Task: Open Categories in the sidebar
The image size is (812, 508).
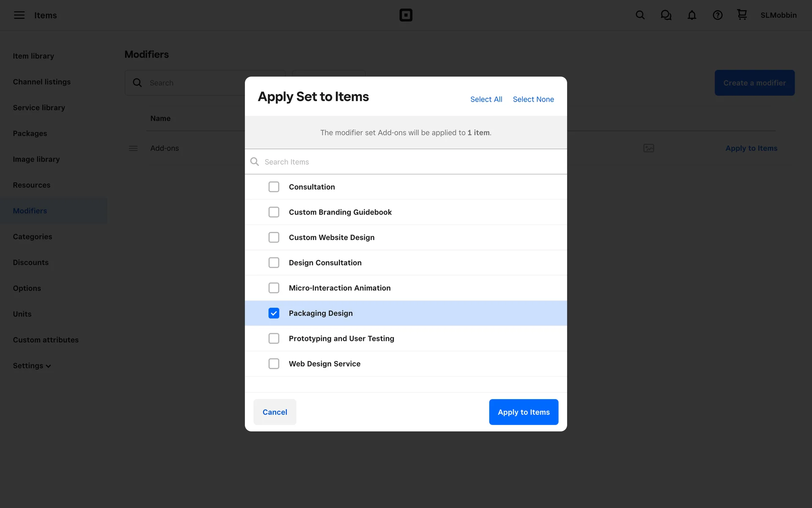Action: pyautogui.click(x=33, y=237)
